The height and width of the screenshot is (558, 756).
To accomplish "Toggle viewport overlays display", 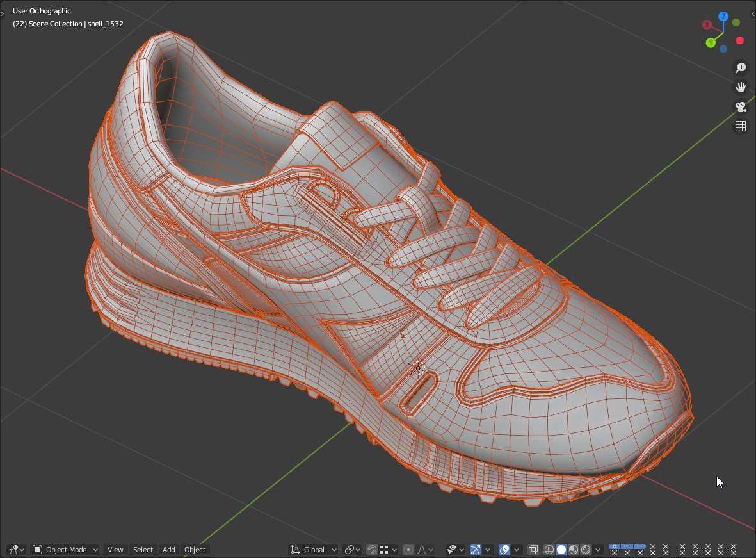I will (504, 550).
